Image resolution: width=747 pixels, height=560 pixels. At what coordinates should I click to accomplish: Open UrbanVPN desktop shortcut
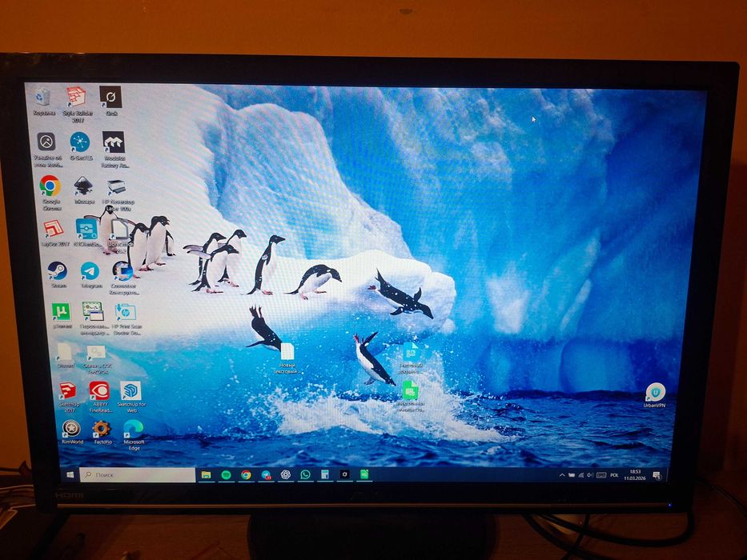tap(655, 395)
